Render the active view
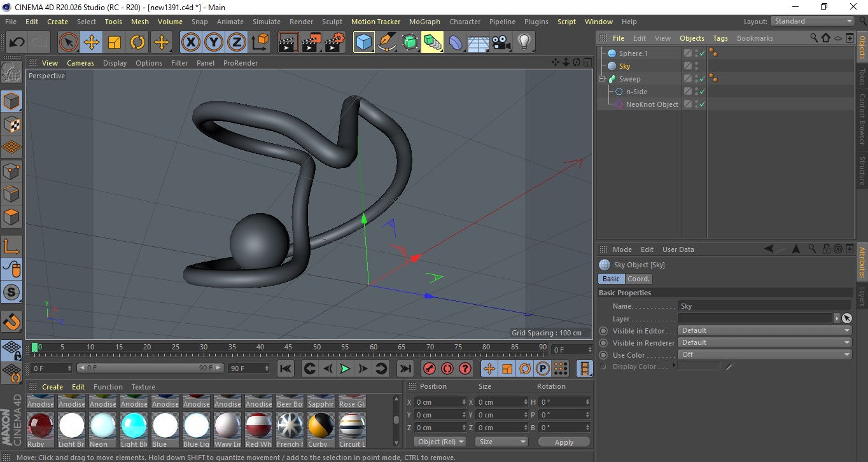 [288, 43]
